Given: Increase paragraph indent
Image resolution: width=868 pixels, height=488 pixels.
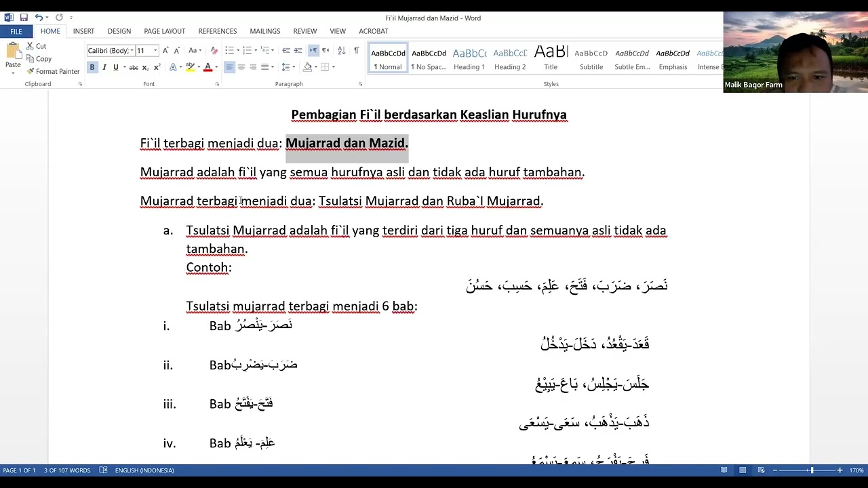Looking at the screenshot, I should (x=298, y=50).
